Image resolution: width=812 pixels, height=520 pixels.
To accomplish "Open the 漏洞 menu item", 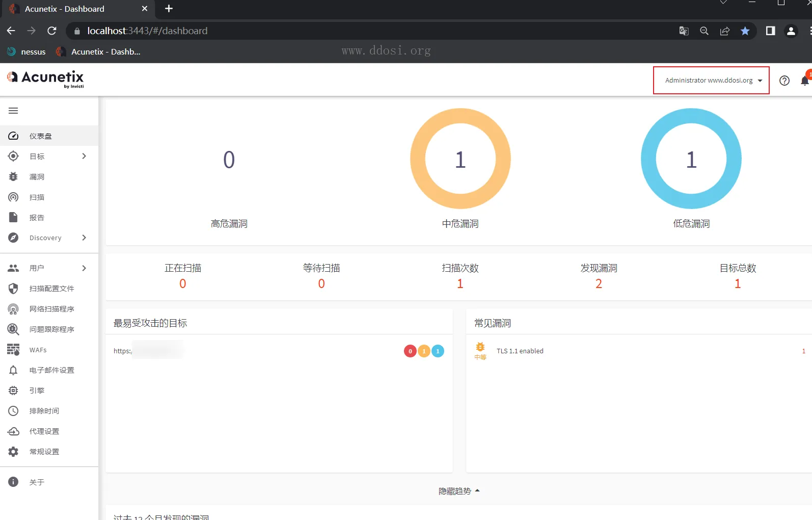I will tap(49, 177).
